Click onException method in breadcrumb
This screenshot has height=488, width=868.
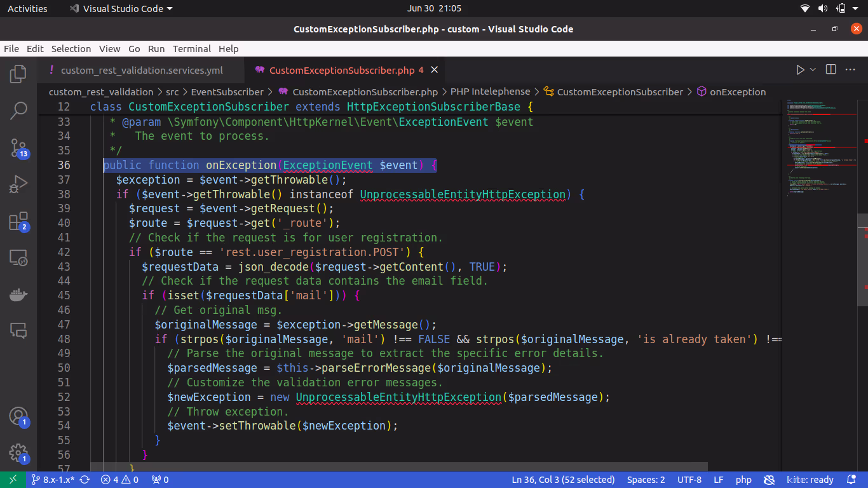coord(731,91)
